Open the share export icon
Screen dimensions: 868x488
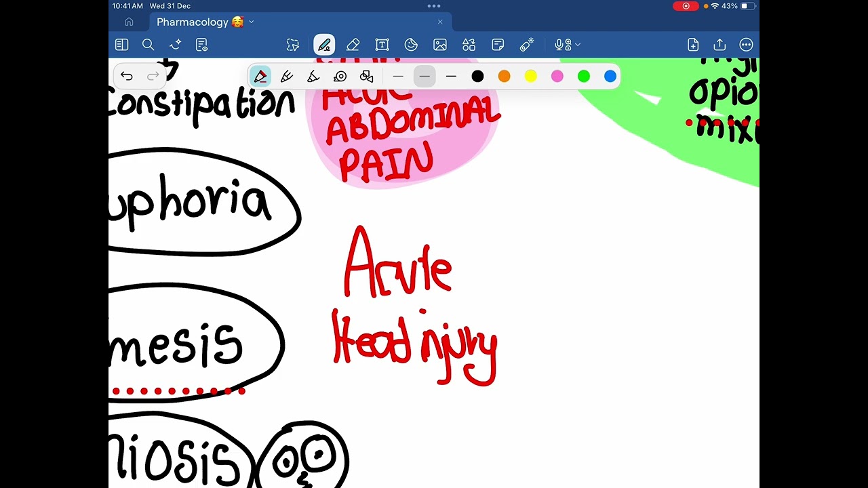click(x=719, y=45)
